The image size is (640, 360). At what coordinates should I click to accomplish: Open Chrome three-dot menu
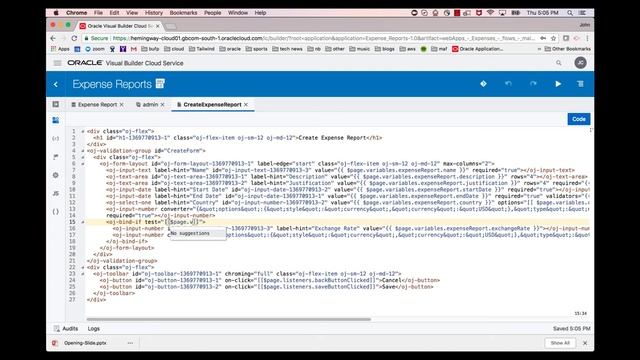tap(587, 38)
